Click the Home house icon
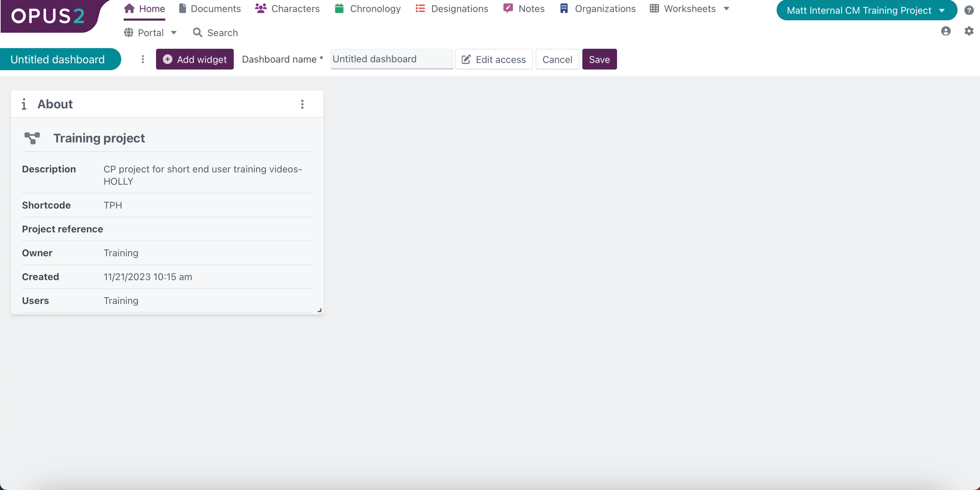Image resolution: width=980 pixels, height=490 pixels. pyautogui.click(x=129, y=9)
